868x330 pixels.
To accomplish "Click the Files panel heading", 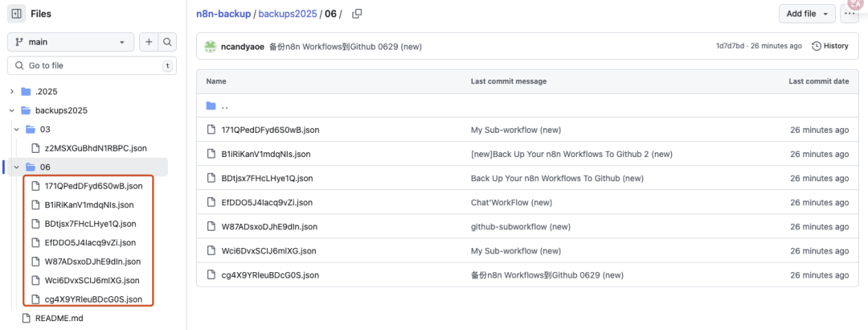I will point(42,14).
